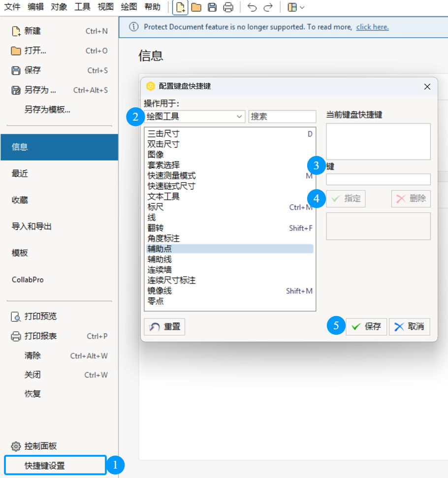Click the print toolbar icon
The image size is (448, 478).
coord(228,7)
